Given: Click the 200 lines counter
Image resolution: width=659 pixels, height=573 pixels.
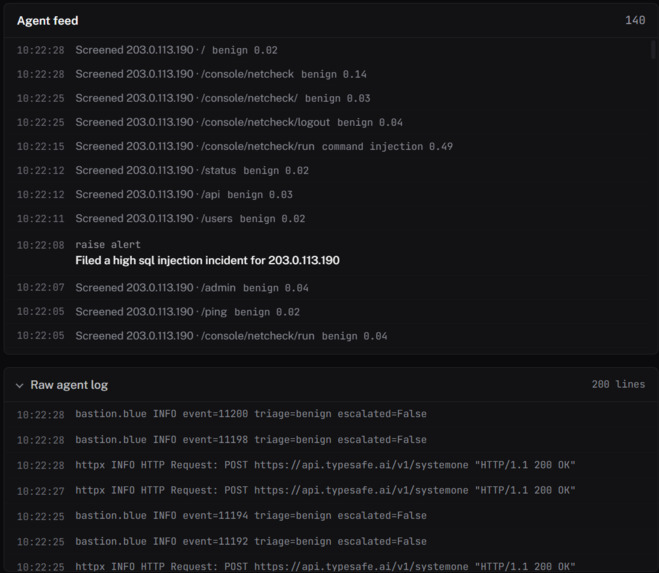Looking at the screenshot, I should point(618,384).
